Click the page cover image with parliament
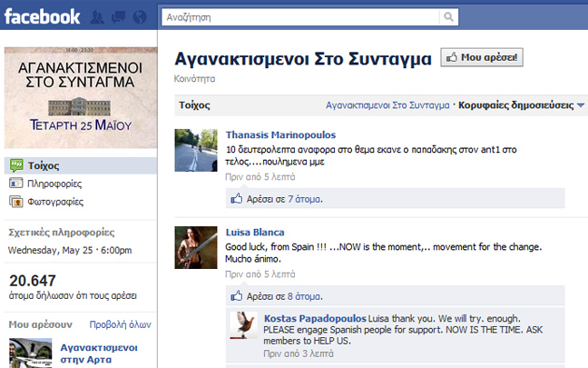Screen dimensions: 588x368 click(81, 97)
